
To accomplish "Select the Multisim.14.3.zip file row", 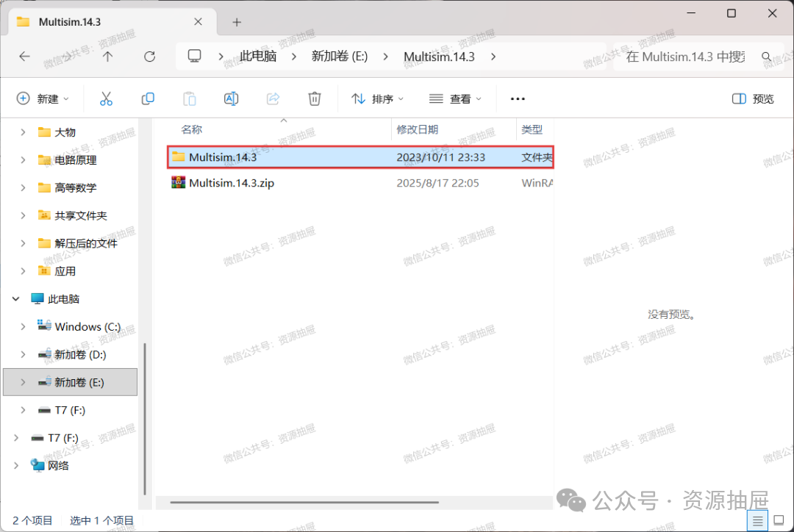I will (360, 183).
